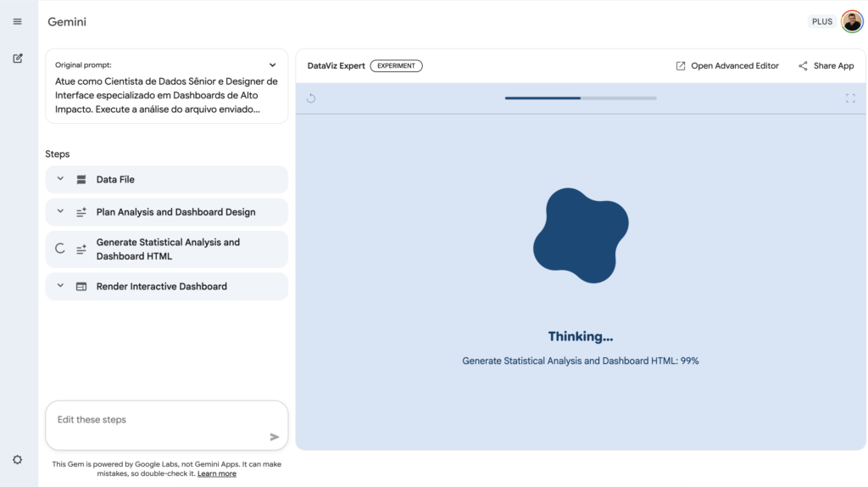The image size is (868, 487).
Task: Open the hamburger main menu
Action: [17, 21]
